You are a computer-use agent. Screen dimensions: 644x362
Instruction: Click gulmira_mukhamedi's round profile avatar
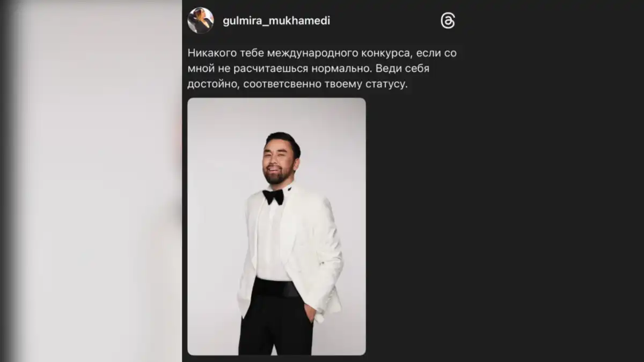tap(201, 20)
